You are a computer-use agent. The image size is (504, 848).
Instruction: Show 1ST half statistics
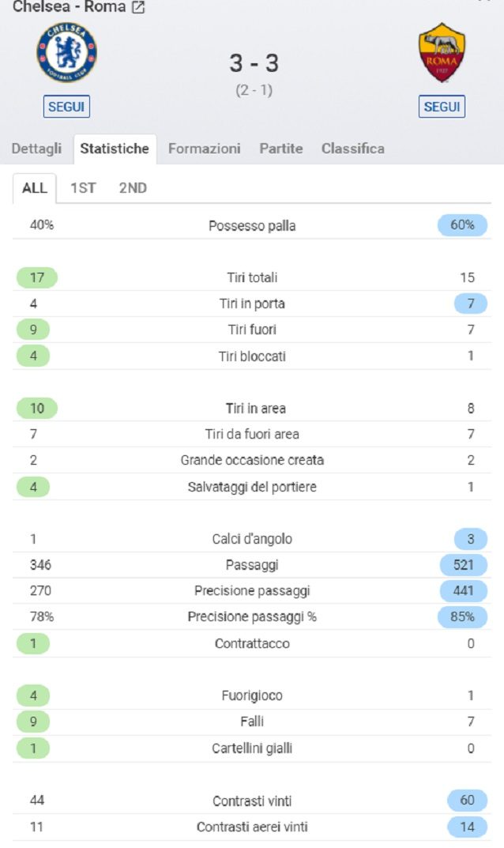pos(83,188)
